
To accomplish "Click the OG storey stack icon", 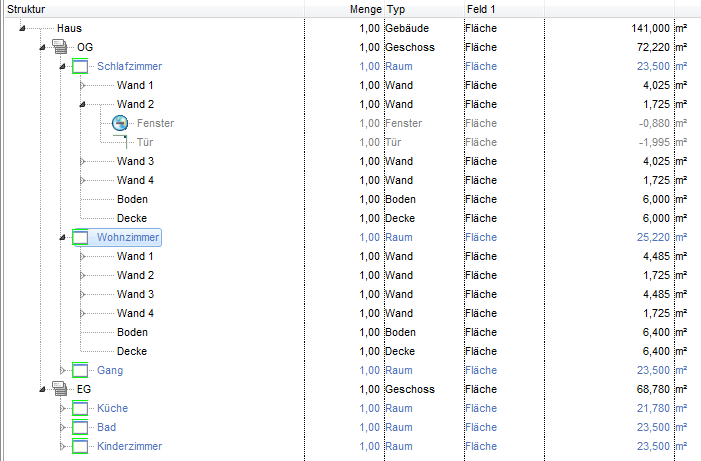I will tap(59, 47).
